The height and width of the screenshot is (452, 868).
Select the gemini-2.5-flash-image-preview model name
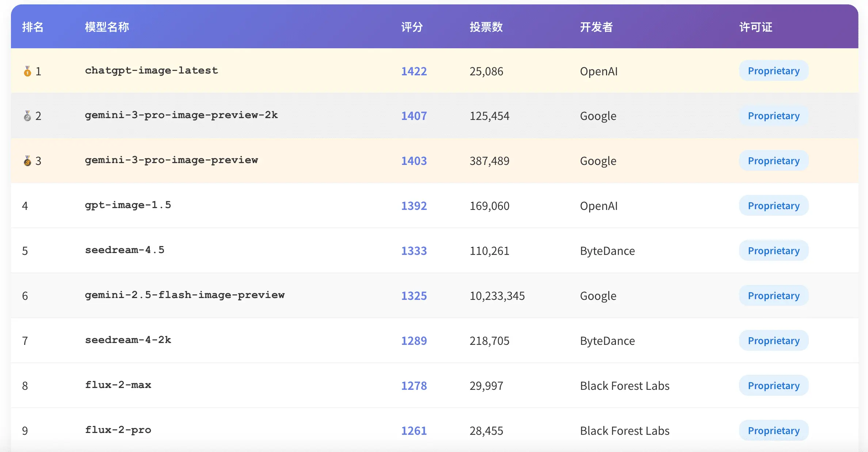(x=184, y=295)
